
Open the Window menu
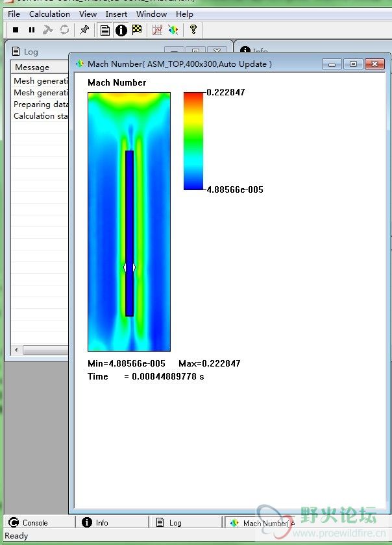click(x=151, y=14)
